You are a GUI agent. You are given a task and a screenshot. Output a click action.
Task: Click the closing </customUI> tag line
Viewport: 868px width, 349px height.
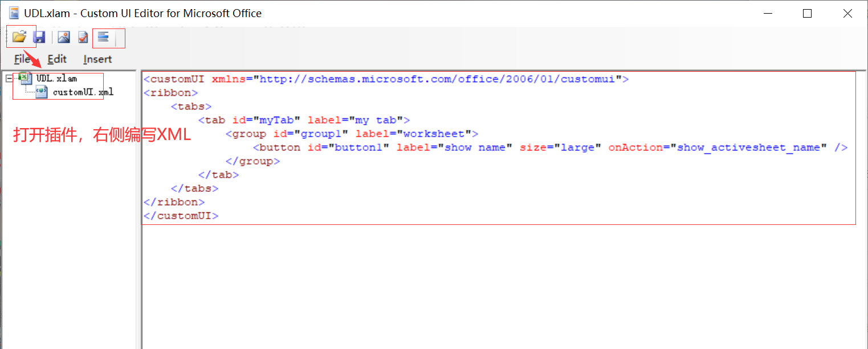click(181, 216)
